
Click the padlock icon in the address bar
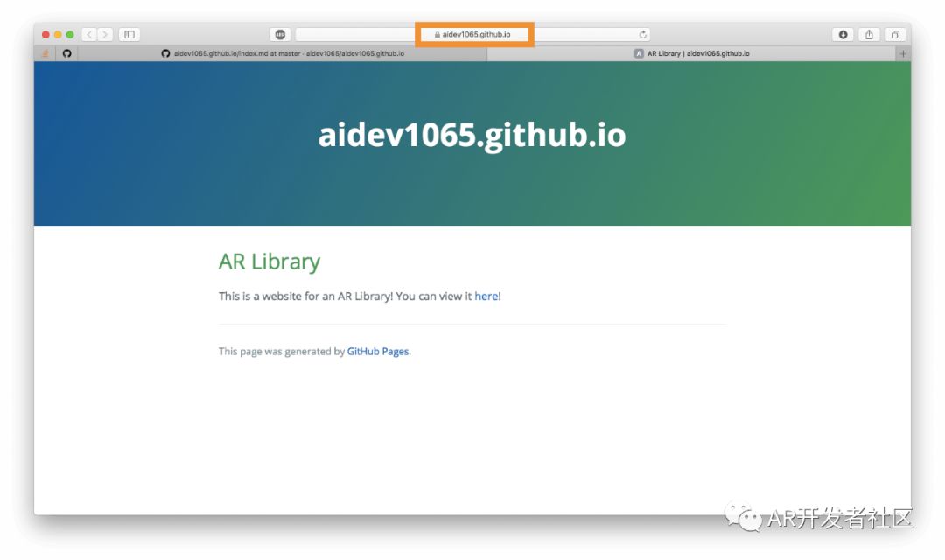point(437,35)
